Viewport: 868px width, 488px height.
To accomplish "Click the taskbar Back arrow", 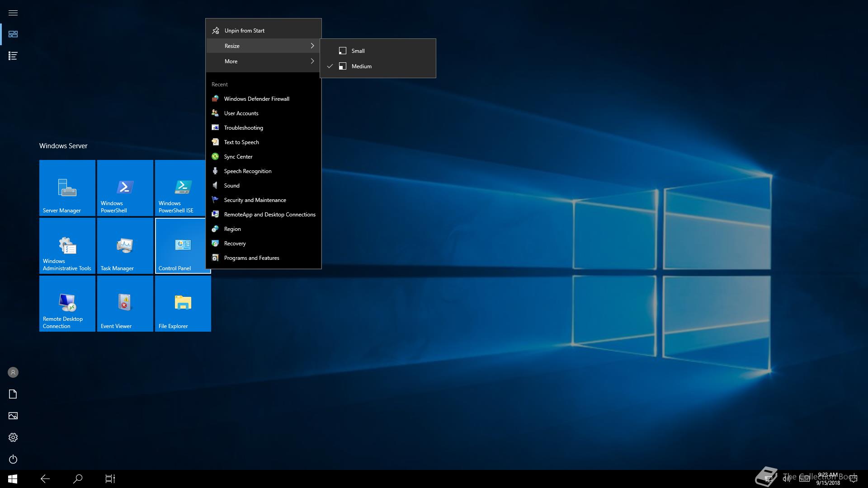I will 45,479.
